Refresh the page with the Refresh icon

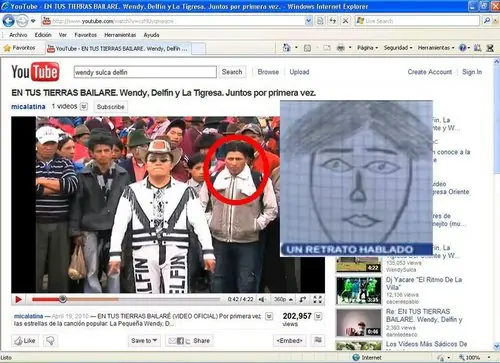point(333,21)
